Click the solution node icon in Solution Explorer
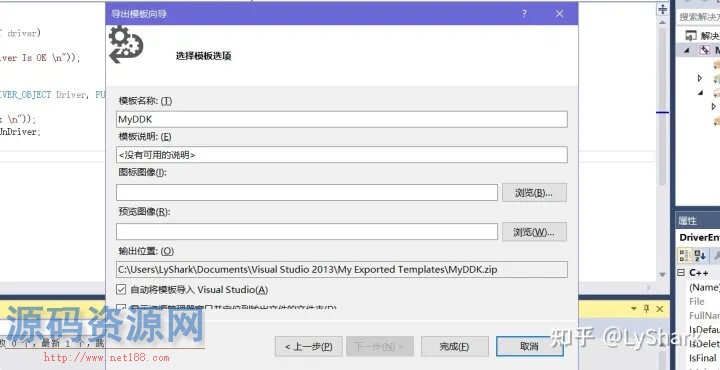The width and height of the screenshot is (720, 370). click(690, 35)
